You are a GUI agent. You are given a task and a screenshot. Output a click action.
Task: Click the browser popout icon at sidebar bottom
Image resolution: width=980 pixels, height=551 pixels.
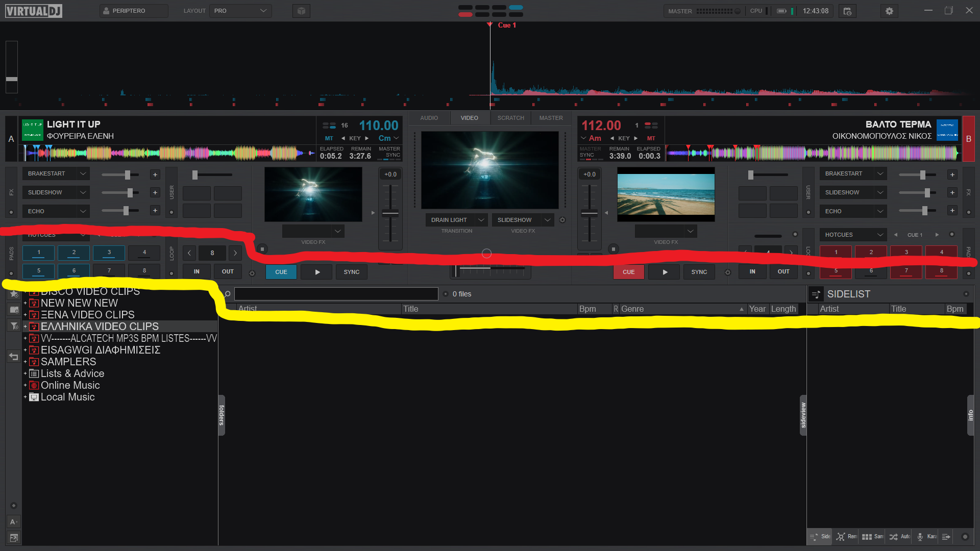point(14,538)
